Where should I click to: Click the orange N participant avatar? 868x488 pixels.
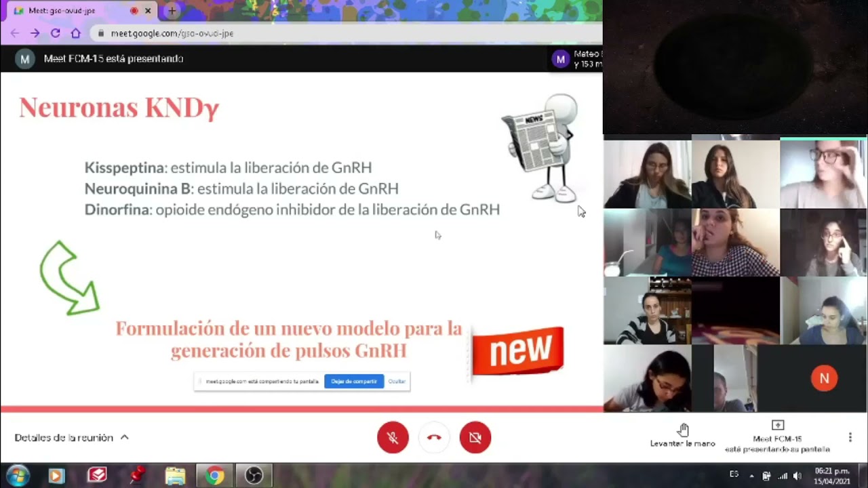pyautogui.click(x=824, y=379)
